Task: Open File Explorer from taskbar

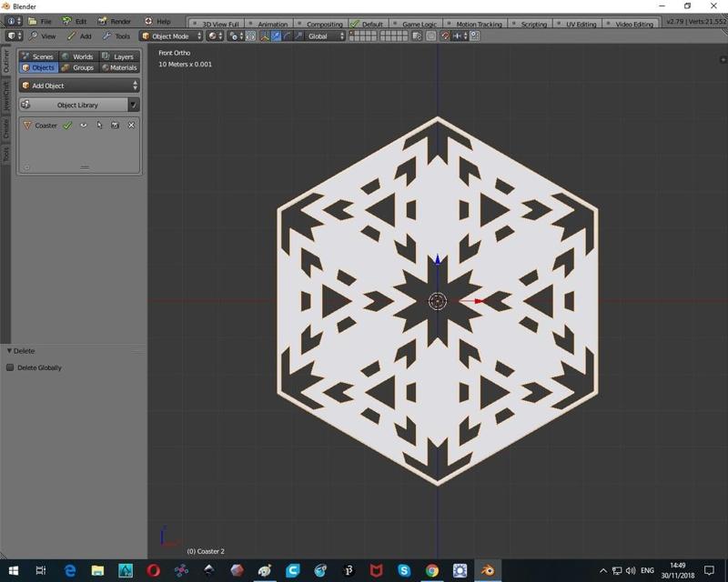Action: [97, 570]
